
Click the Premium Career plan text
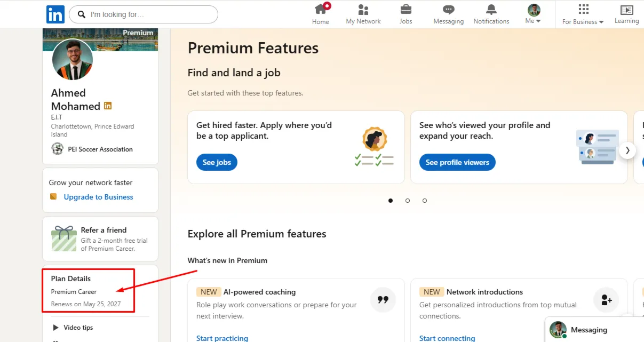click(74, 292)
